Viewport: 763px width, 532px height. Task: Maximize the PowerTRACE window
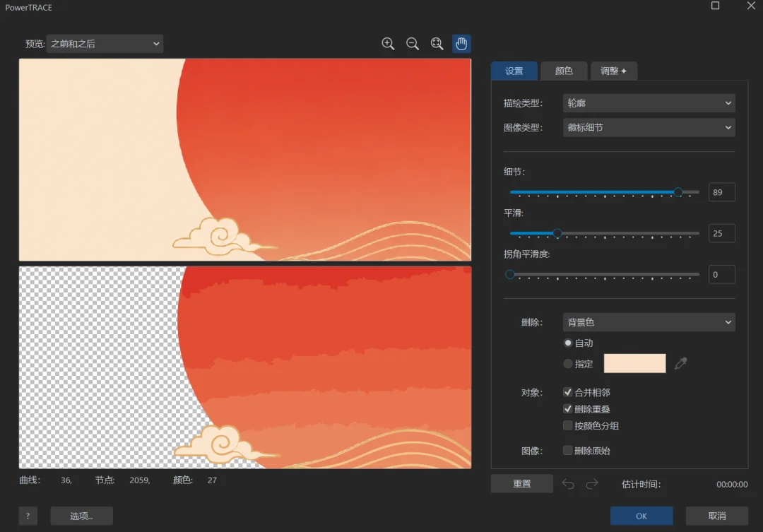click(x=715, y=6)
